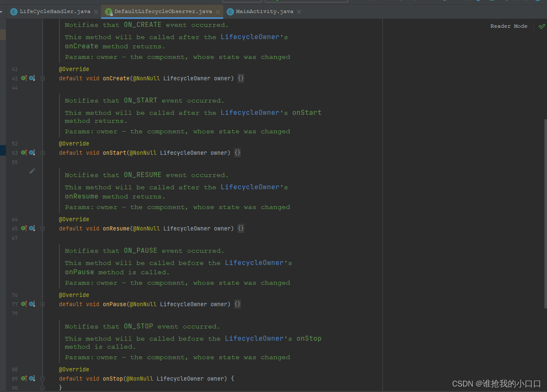The width and height of the screenshot is (547, 392).
Task: Follow the LifecycleOwner link in the ON_START doc
Action: pos(250,113)
